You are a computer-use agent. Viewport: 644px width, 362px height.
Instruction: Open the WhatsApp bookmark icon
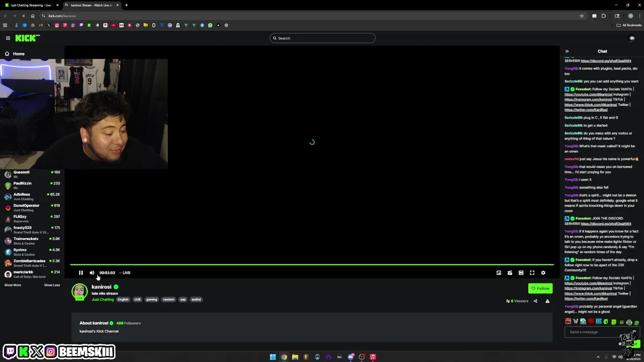click(x=210, y=25)
